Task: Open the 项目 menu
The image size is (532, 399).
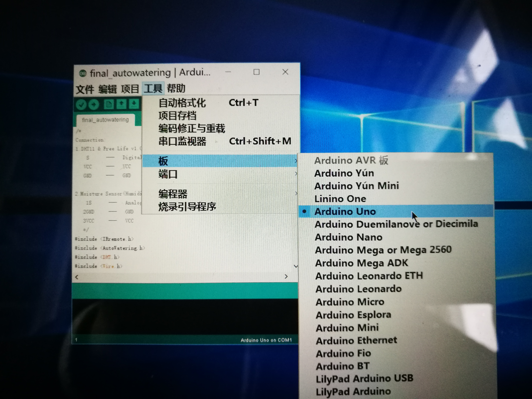Action: (x=130, y=89)
